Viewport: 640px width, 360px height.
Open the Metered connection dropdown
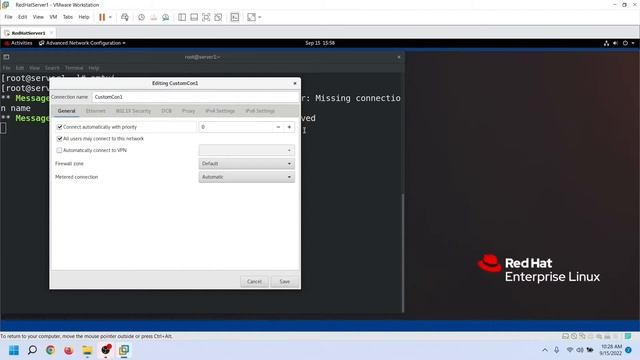247,177
